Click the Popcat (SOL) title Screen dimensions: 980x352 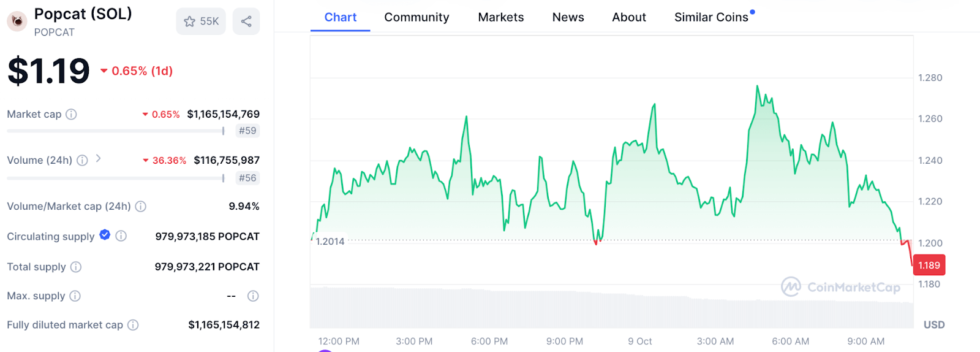[83, 13]
